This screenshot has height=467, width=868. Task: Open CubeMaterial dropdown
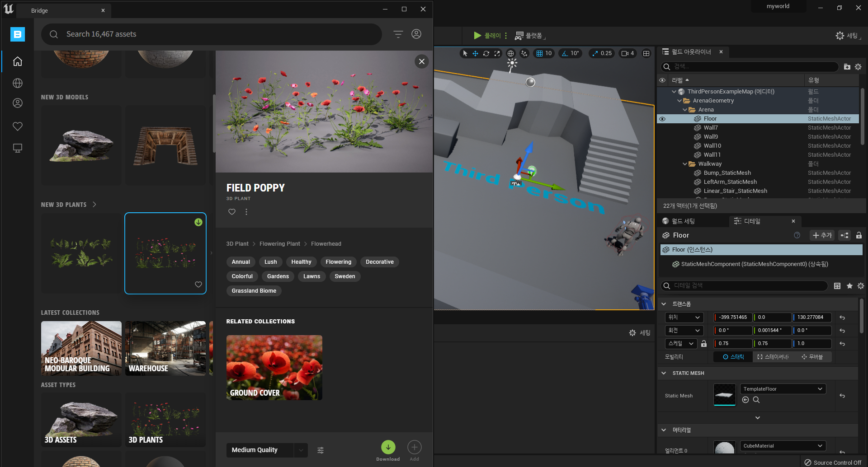click(783, 446)
